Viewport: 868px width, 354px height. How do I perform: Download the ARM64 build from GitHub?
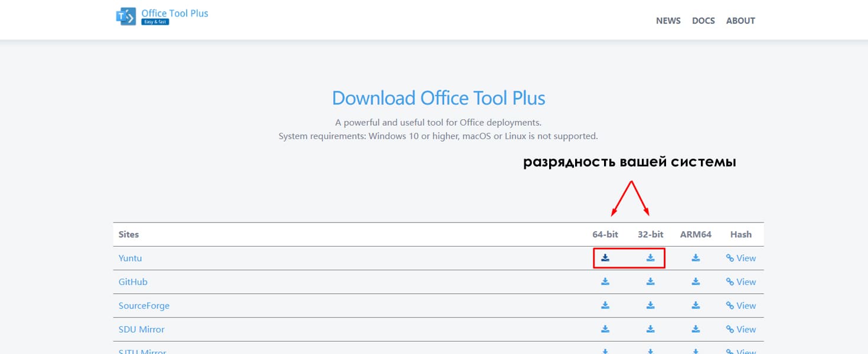point(696,281)
